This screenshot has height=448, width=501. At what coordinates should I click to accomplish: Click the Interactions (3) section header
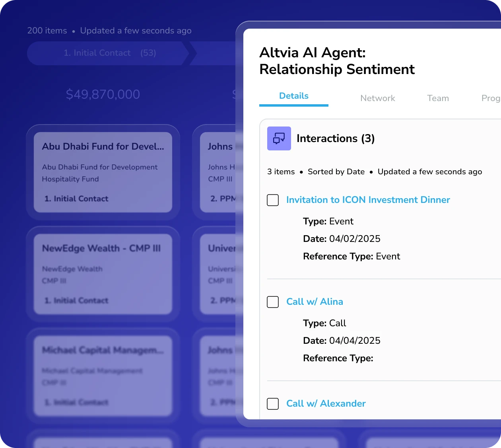click(x=335, y=138)
